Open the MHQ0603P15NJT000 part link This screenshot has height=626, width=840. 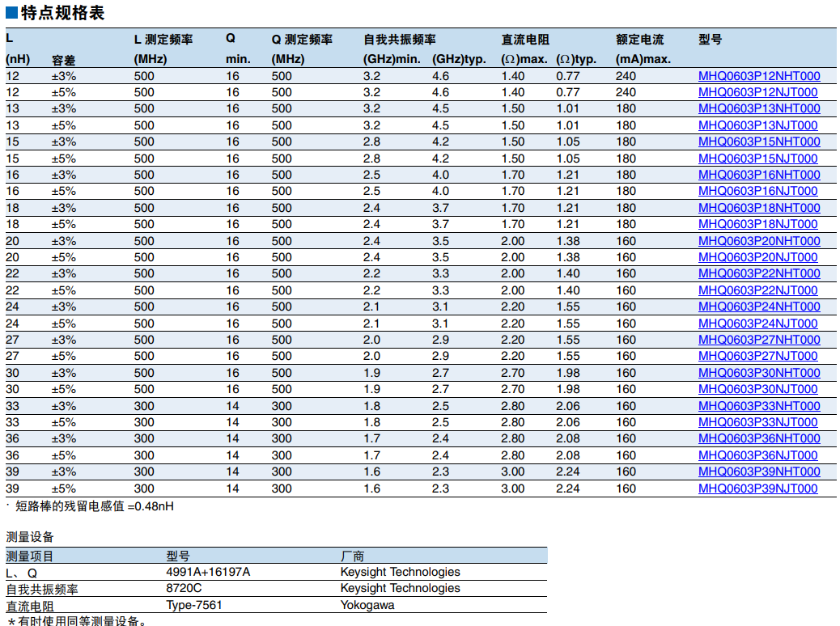758,159
